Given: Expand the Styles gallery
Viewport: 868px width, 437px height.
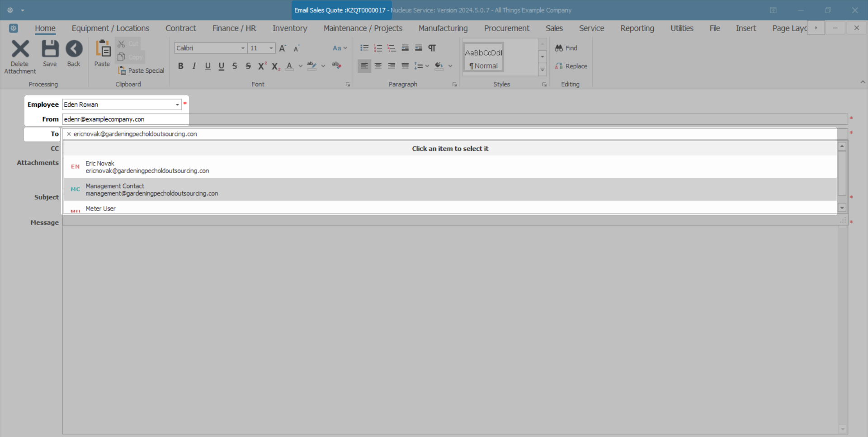Looking at the screenshot, I should [542, 70].
